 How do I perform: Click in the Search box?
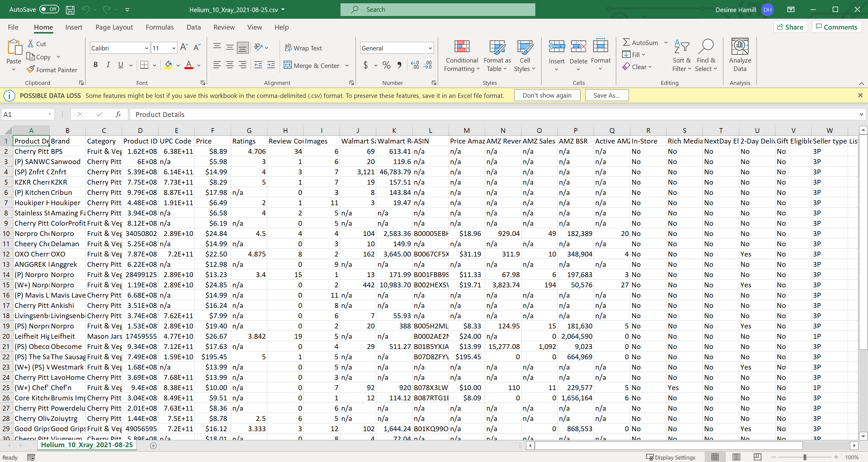438,9
